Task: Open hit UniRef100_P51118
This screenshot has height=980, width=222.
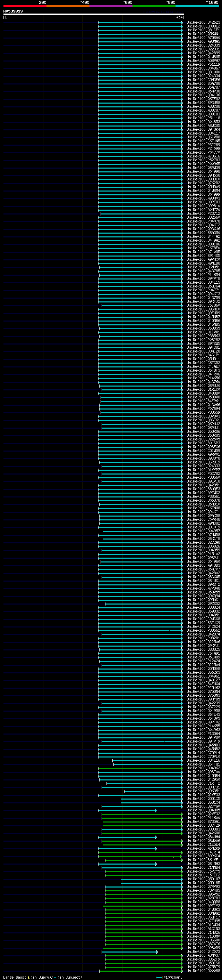Action: click(x=203, y=118)
